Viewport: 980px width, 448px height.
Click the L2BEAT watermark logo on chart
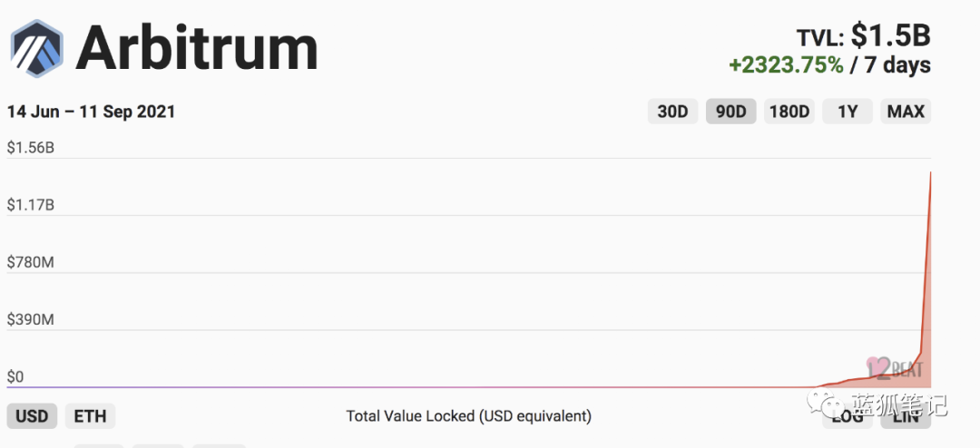coord(895,367)
